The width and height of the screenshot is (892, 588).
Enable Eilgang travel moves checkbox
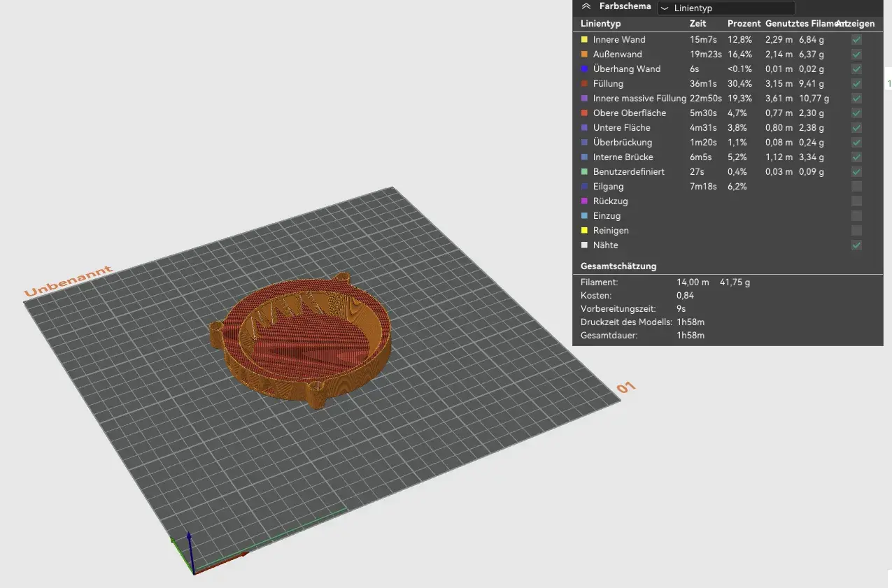pyautogui.click(x=856, y=187)
